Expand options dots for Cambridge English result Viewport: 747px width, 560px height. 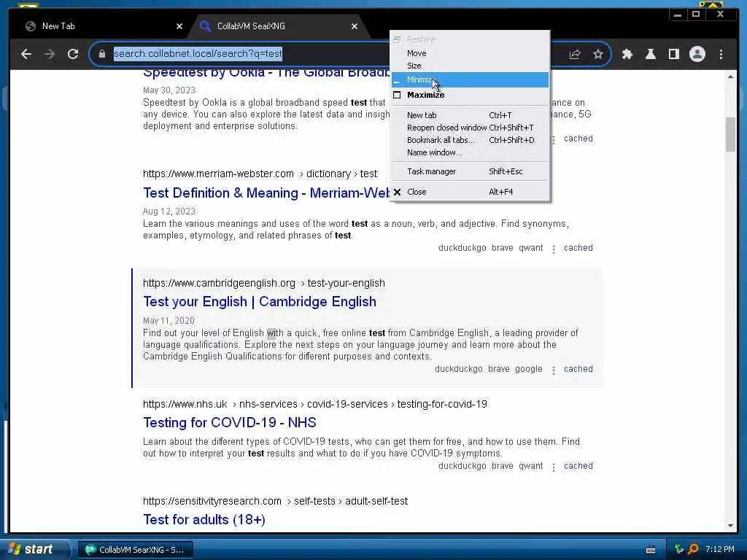(554, 370)
